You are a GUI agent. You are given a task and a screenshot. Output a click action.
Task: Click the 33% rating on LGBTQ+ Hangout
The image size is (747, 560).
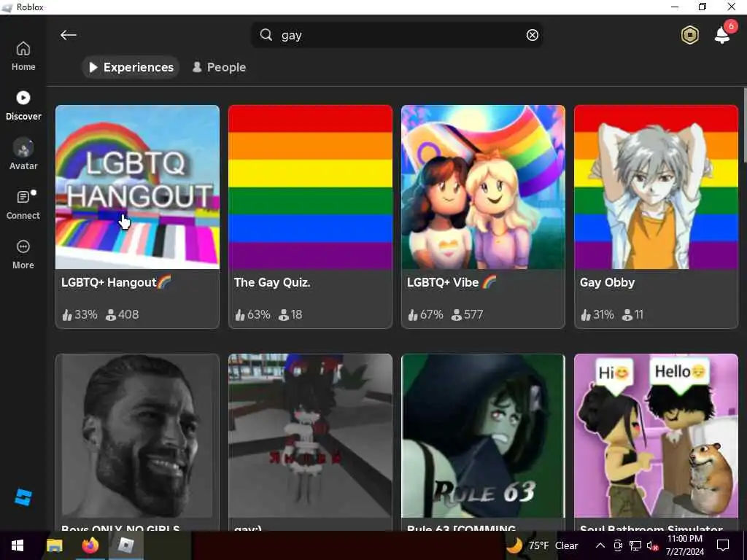(80, 315)
